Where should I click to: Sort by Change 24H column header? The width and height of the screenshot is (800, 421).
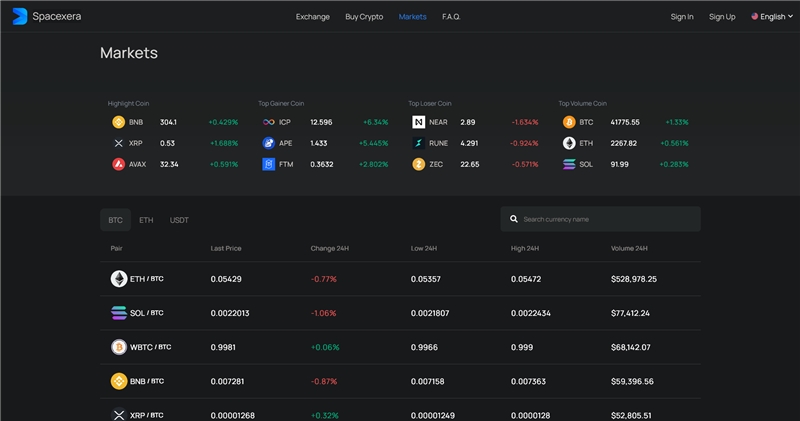330,249
